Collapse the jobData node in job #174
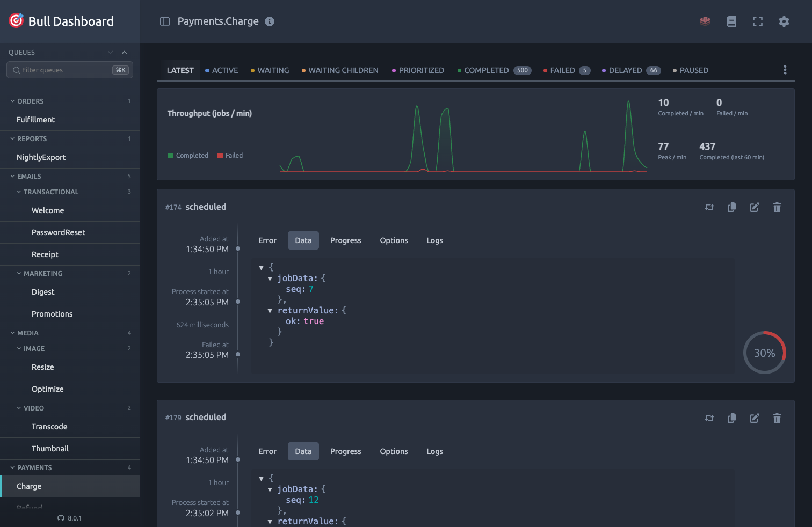This screenshot has width=812, height=527. [x=270, y=279]
